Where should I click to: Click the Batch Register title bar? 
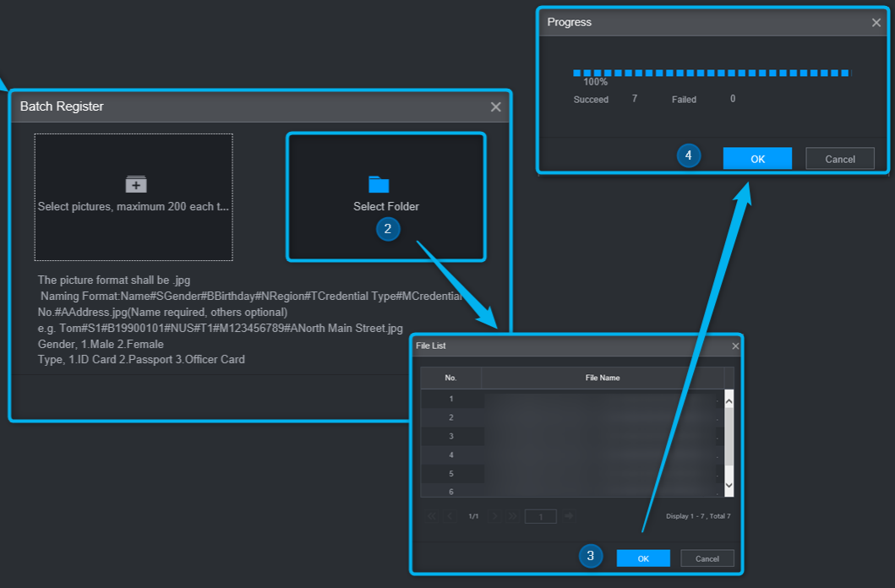pyautogui.click(x=259, y=106)
